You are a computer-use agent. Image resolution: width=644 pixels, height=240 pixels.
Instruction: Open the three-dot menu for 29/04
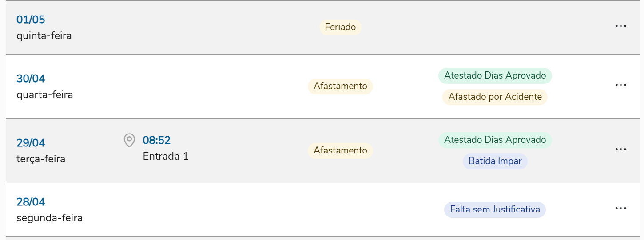pos(620,150)
